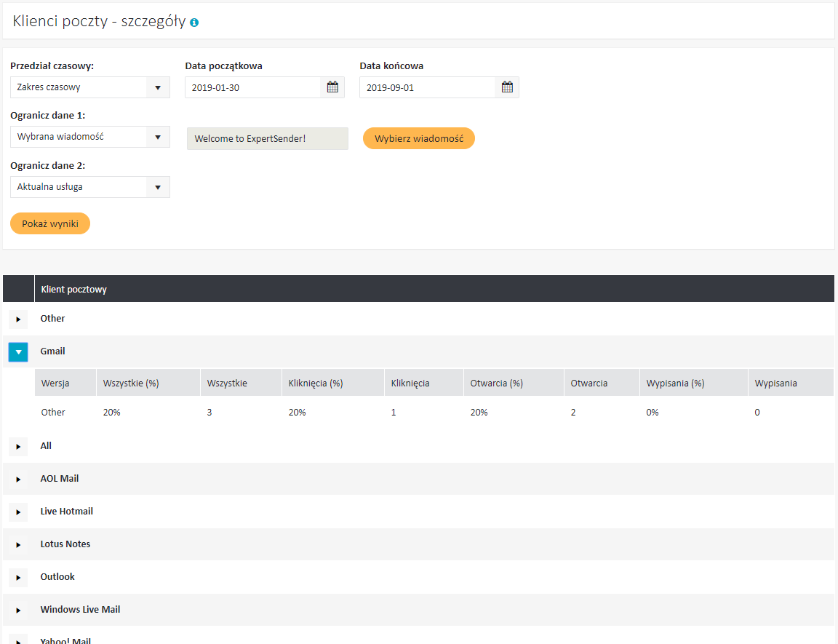
Task: Open calendar picker for Data początkowa
Action: [x=332, y=87]
